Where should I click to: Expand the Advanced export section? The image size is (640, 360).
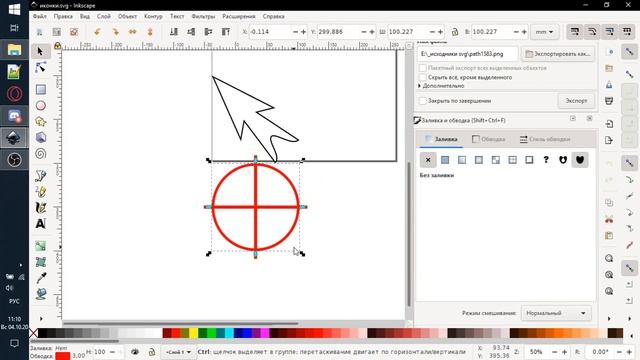pyautogui.click(x=442, y=86)
